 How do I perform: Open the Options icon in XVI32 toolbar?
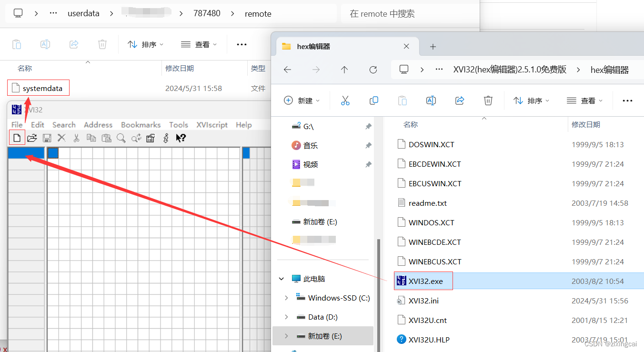151,138
